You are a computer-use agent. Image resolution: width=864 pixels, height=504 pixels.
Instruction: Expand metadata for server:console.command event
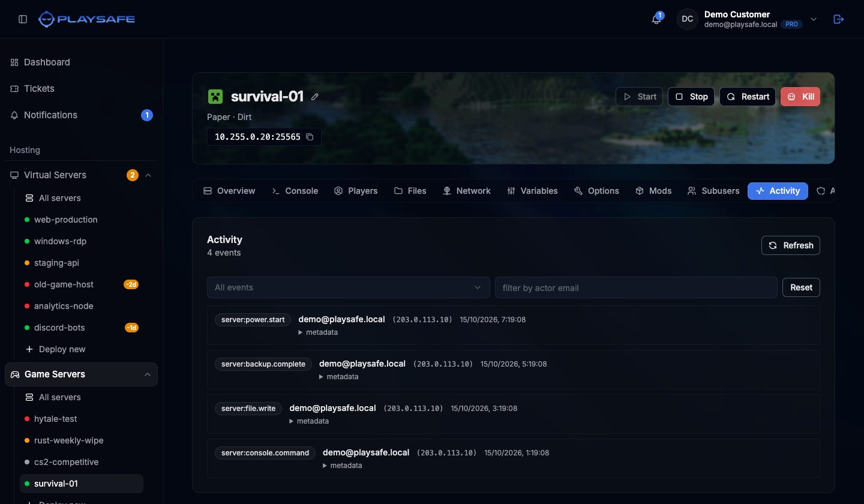(x=342, y=466)
